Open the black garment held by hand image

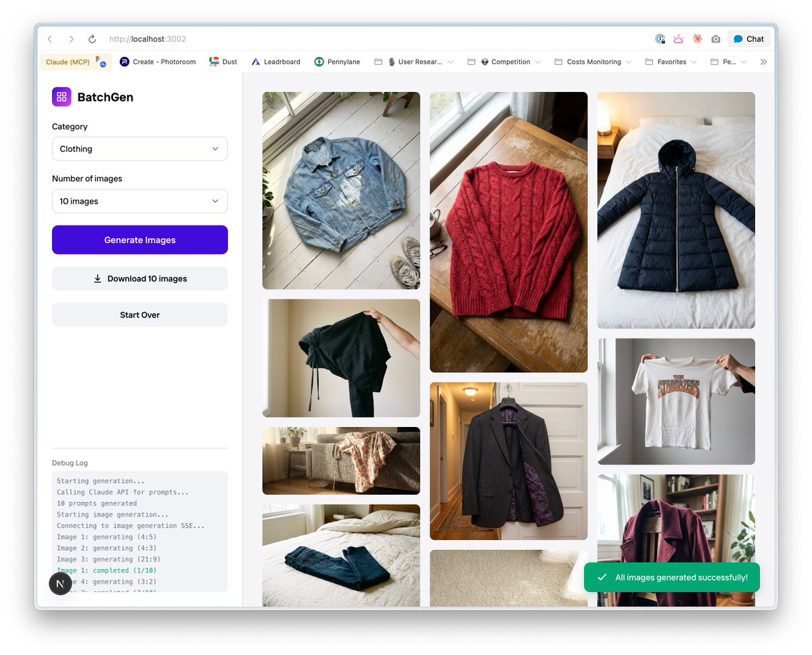point(341,358)
